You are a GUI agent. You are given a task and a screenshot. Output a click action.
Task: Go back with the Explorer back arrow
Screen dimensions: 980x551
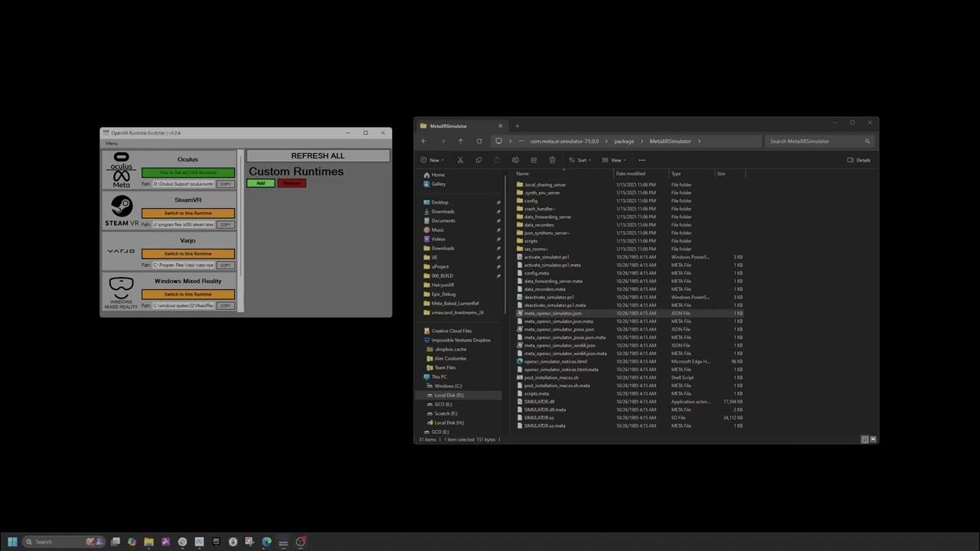click(x=424, y=141)
